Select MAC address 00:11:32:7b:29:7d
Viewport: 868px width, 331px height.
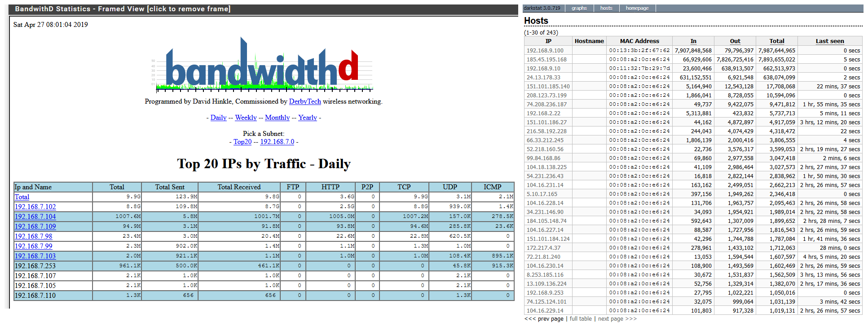click(x=639, y=69)
